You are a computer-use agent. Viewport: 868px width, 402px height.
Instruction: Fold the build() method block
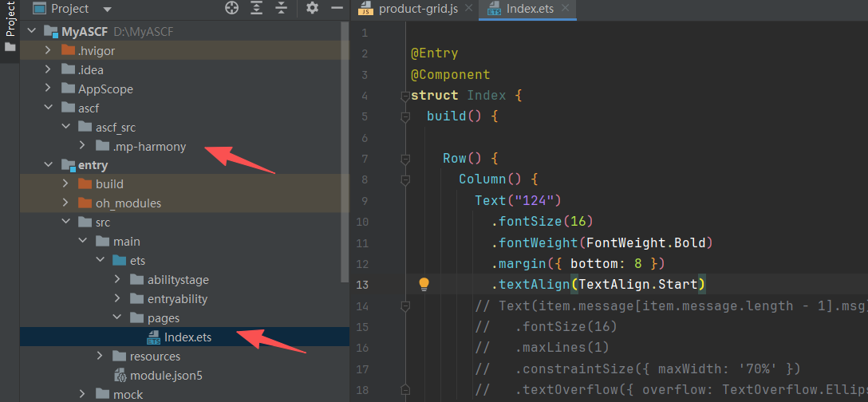click(x=404, y=116)
